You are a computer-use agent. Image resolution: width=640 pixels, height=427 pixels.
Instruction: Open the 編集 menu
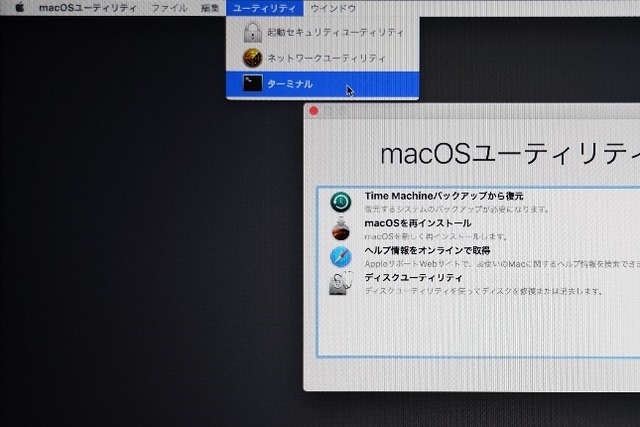tap(210, 8)
